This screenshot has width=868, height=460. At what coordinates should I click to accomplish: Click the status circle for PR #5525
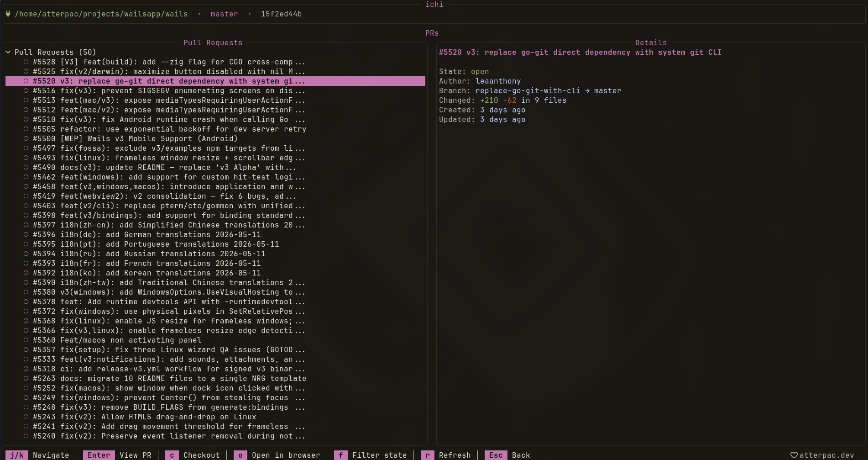(x=26, y=71)
